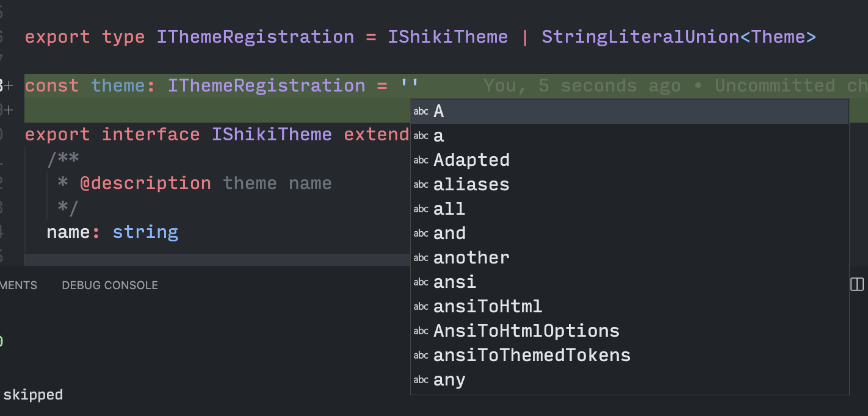The width and height of the screenshot is (868, 416).
Task: Click the "skipped" text in the panel
Action: point(34,395)
